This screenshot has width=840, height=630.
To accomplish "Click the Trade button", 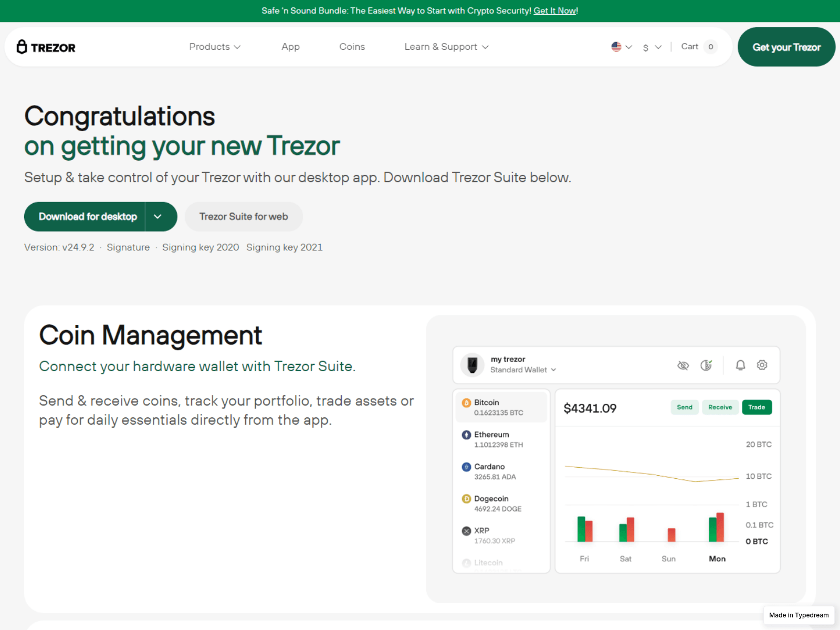I will [757, 407].
